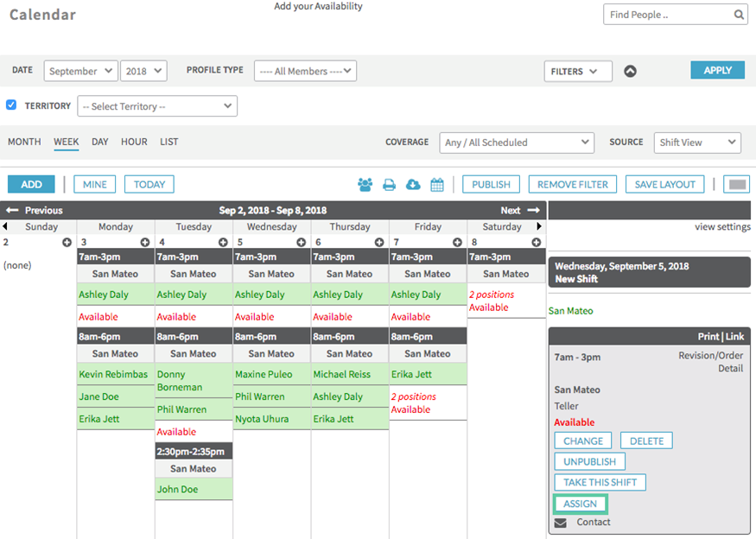756x539 pixels.
Task: Click the Publish button
Action: click(x=491, y=184)
